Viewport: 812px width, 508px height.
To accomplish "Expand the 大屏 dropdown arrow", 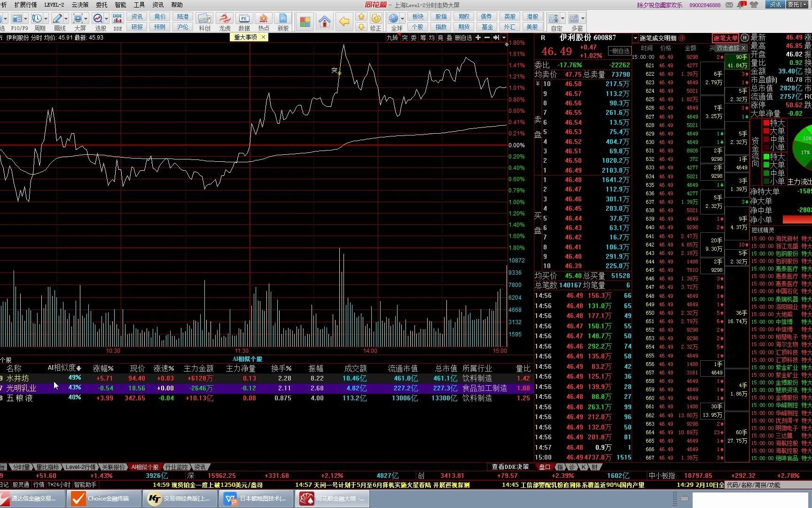I will [86, 19].
